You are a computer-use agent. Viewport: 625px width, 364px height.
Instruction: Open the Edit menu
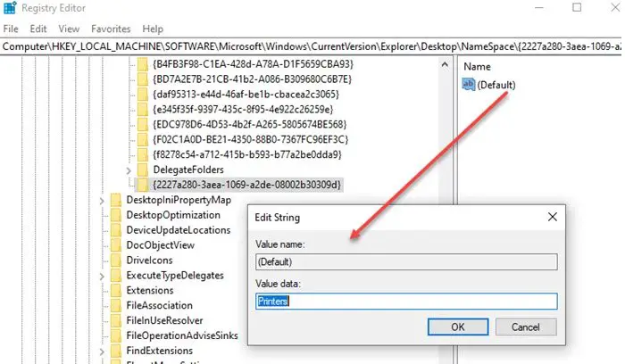(38, 29)
